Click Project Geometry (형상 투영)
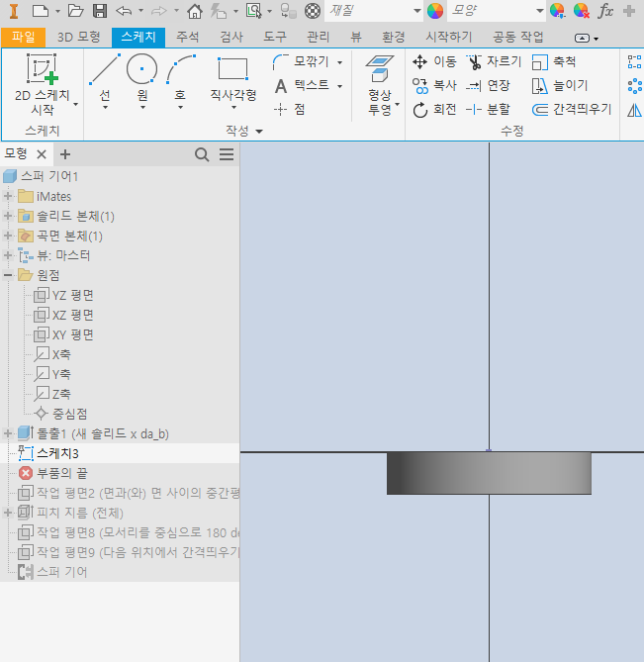Screen dimensions: 644x662 click(x=380, y=84)
